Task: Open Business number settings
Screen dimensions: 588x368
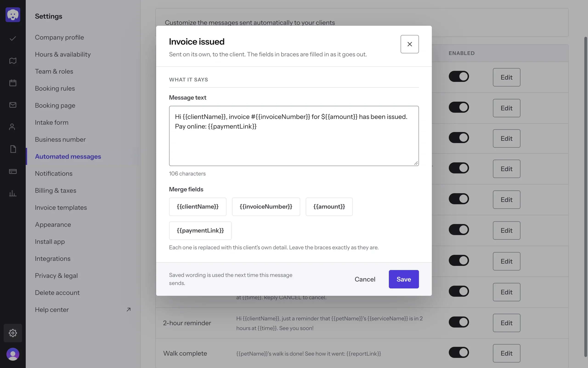Action: tap(60, 139)
